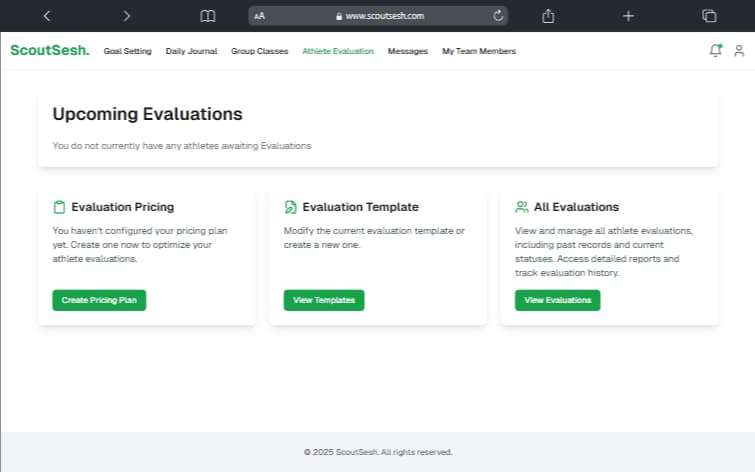
Task: Navigate to My Team Members
Action: coord(479,51)
